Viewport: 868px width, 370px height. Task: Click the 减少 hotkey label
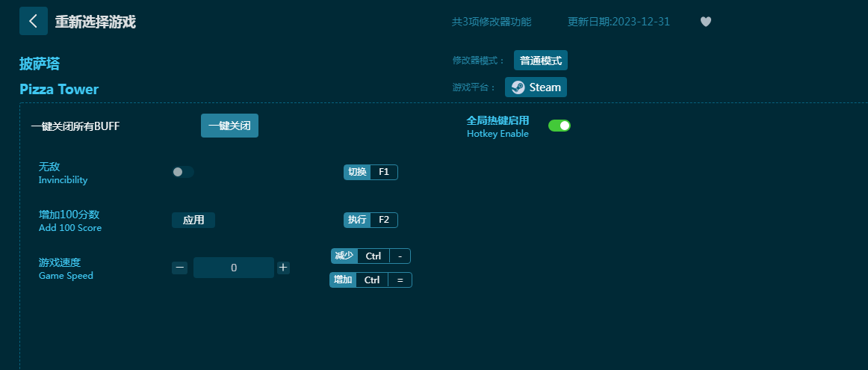coord(344,256)
